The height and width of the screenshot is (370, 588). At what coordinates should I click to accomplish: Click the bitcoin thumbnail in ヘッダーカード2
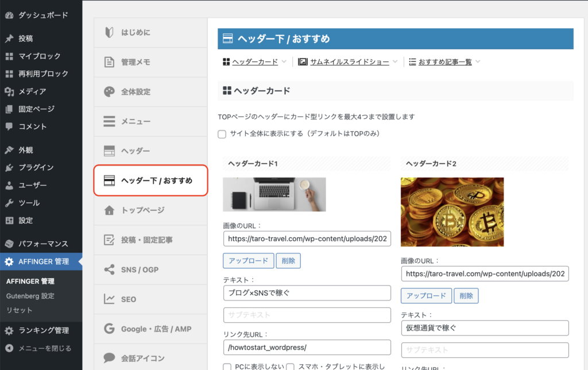click(452, 212)
